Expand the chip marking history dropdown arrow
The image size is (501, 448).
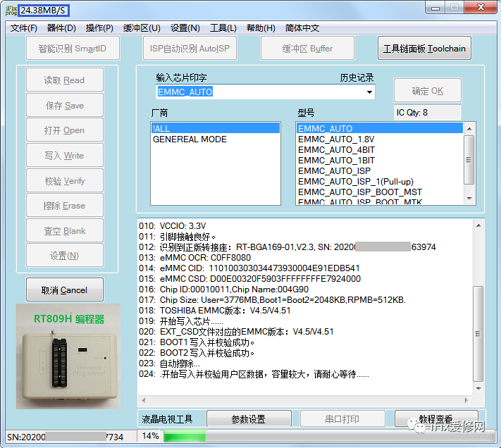click(369, 92)
